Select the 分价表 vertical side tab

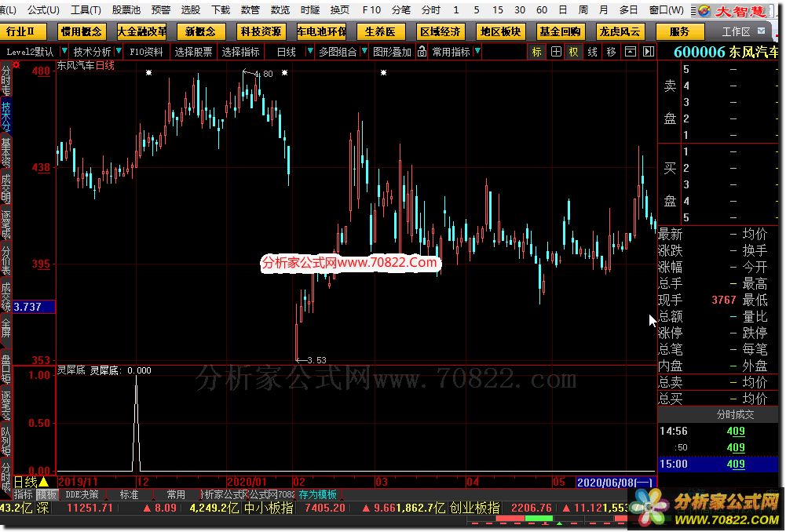click(5, 260)
